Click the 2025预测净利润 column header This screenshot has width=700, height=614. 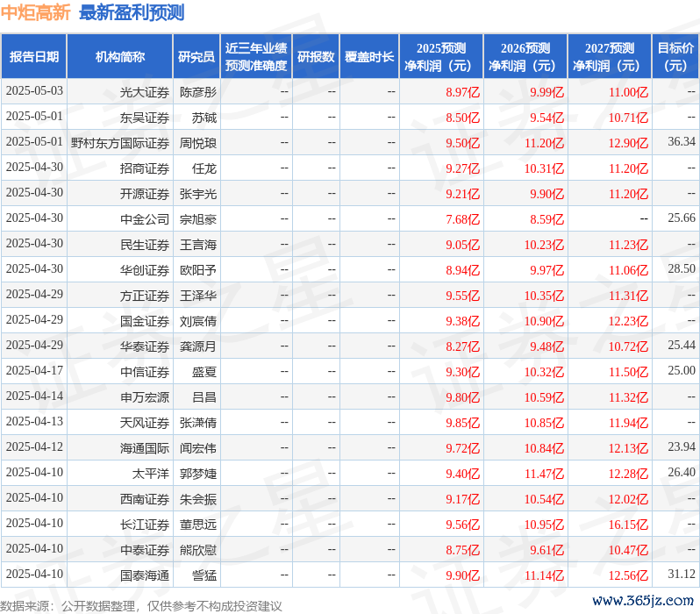click(441, 56)
